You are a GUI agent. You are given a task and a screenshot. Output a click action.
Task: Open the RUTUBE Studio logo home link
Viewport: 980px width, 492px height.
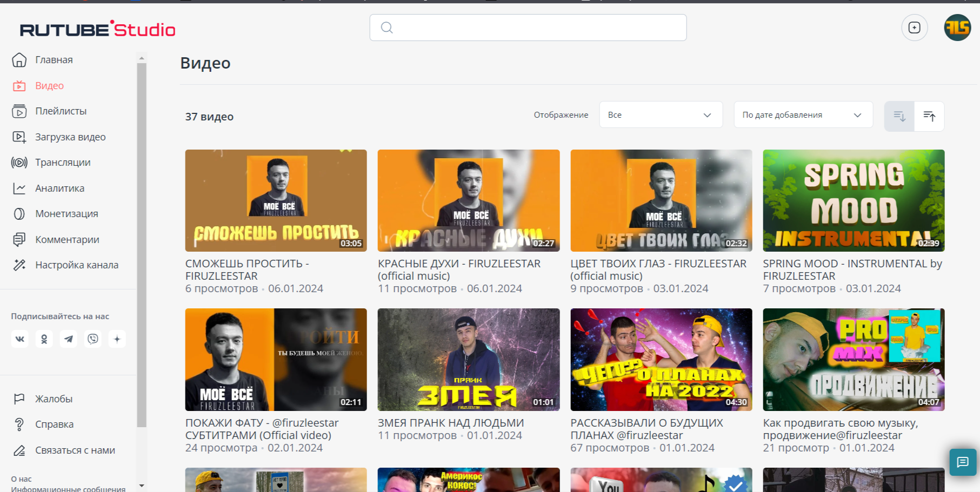click(x=98, y=29)
